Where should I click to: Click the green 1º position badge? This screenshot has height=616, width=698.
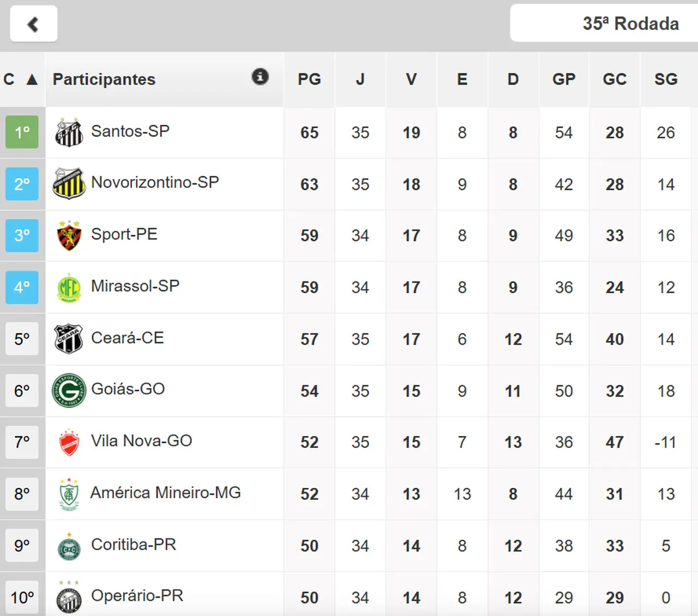(x=22, y=132)
